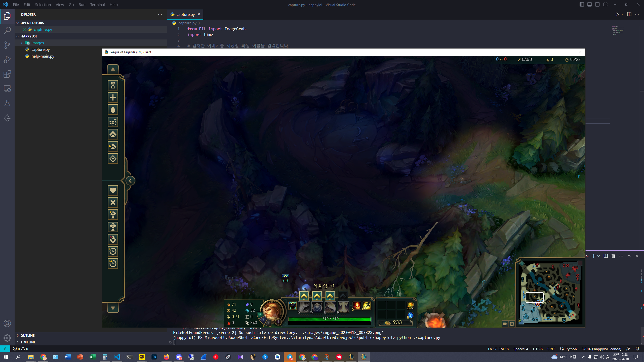Switch to the capture.py editor tab
Screen dimensions: 644x362
click(x=185, y=14)
